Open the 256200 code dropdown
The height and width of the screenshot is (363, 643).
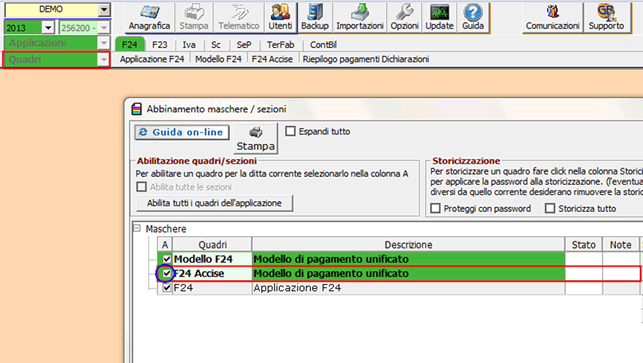click(x=104, y=27)
